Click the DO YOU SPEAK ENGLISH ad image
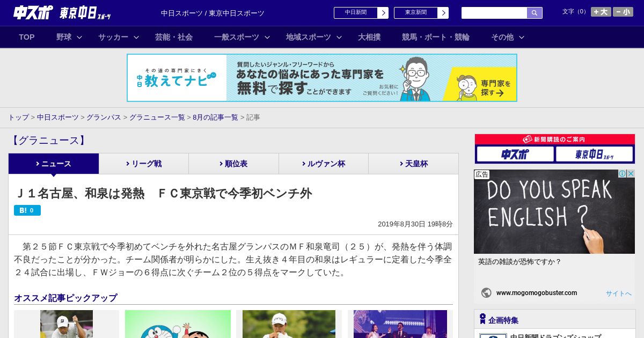Viewport: 644px width, 338px height. point(554,212)
